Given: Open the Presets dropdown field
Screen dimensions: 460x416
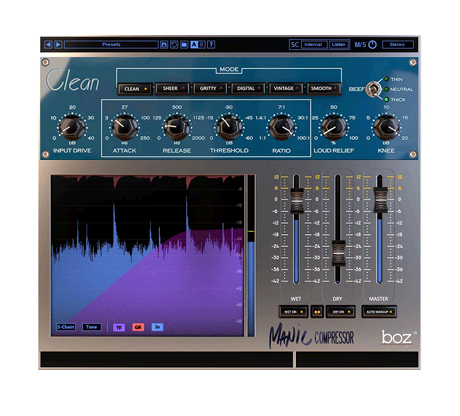Looking at the screenshot, I should pyautogui.click(x=111, y=44).
